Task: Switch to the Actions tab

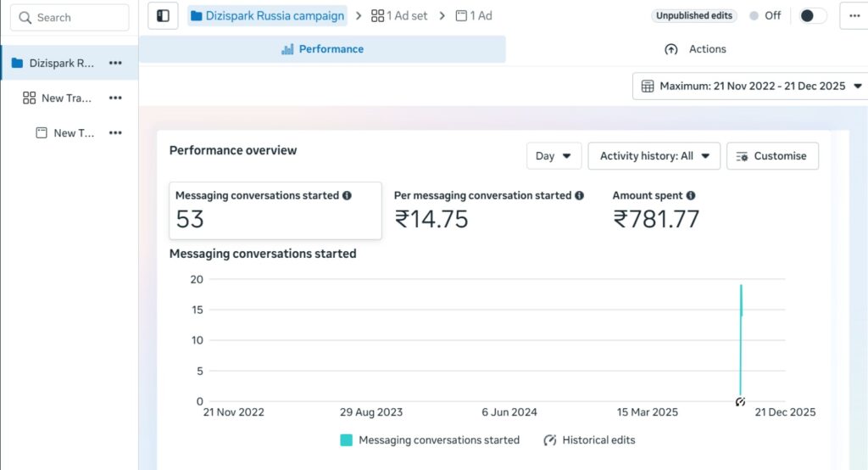Action: [695, 49]
